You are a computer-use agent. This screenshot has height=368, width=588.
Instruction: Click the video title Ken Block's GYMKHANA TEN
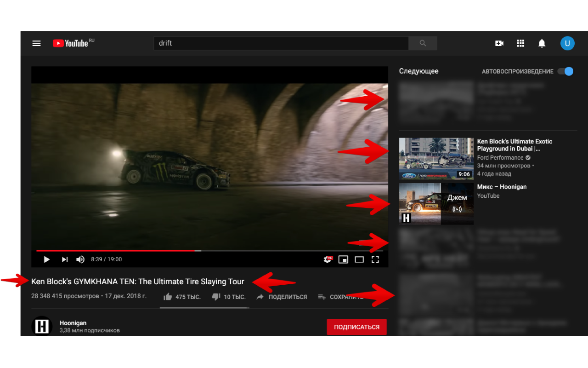coord(138,282)
